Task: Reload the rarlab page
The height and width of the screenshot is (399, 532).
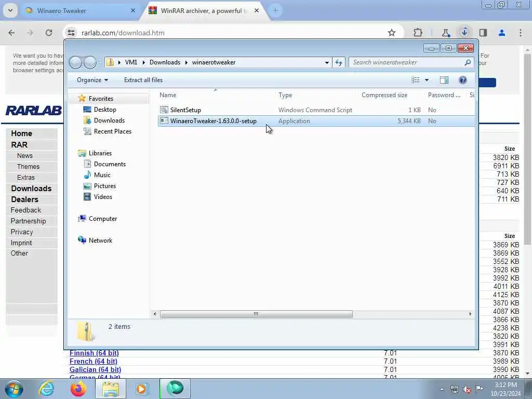Action: pos(49,33)
